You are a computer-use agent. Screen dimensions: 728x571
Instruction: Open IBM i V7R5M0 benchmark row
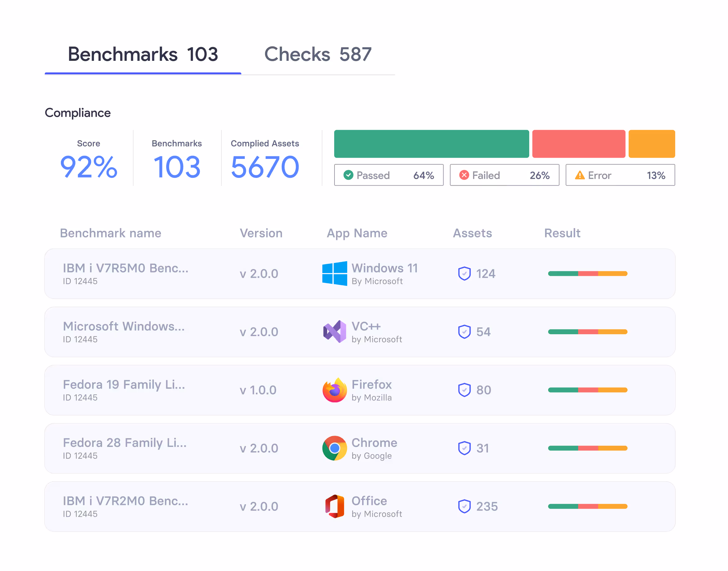click(125, 268)
